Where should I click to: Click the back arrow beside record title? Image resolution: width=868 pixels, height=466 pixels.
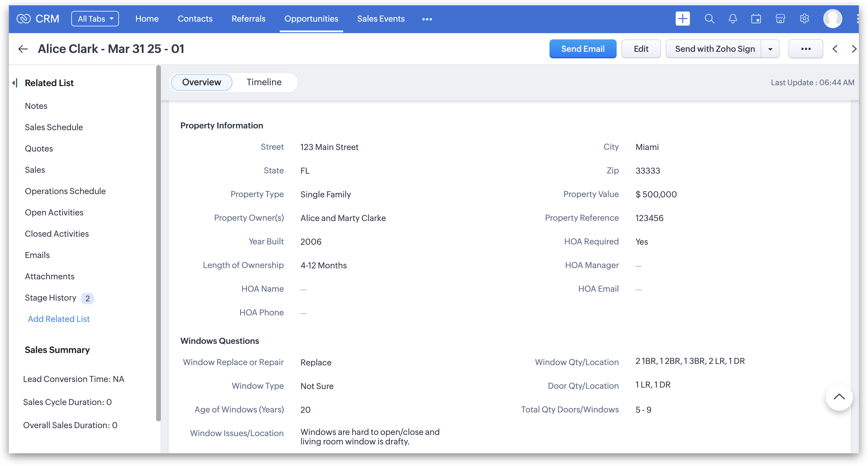tap(22, 49)
